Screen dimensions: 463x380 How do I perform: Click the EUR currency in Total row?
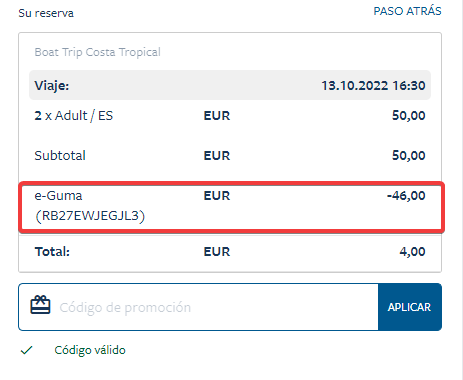tap(217, 252)
